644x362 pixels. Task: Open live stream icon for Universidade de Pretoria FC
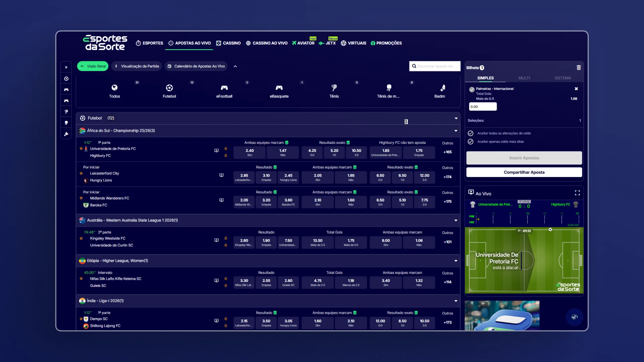click(x=216, y=150)
